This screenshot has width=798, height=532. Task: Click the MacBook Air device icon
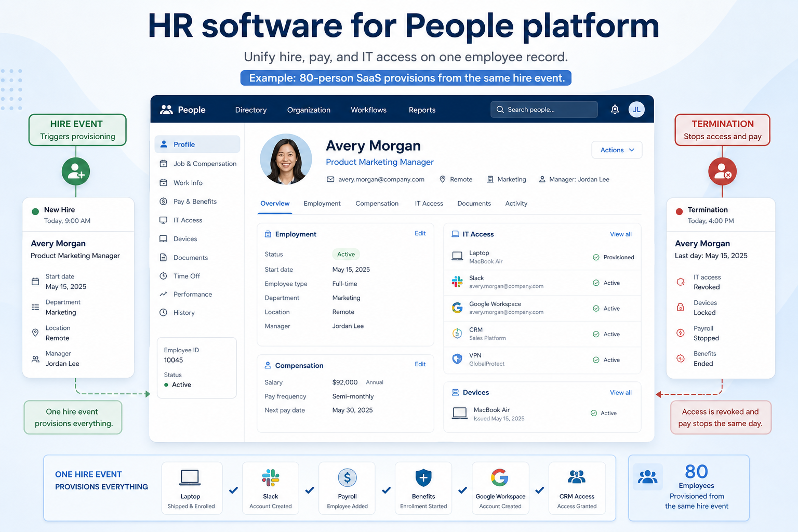[x=460, y=414]
